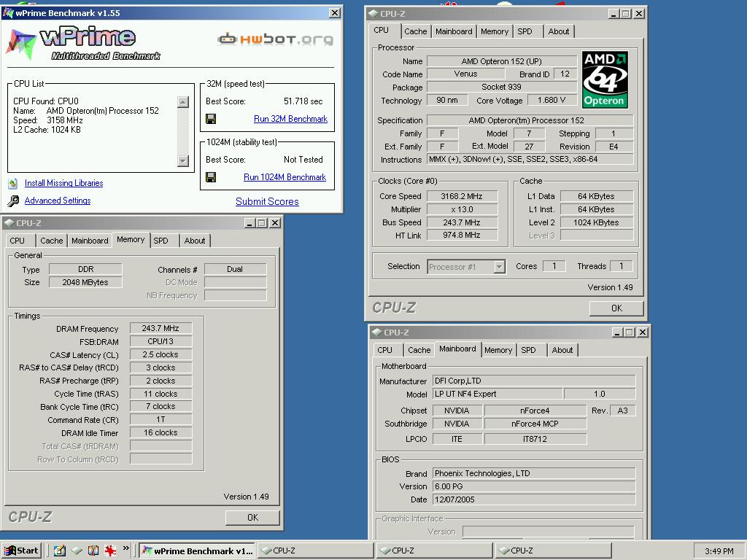This screenshot has height=560, width=747.
Task: Switch to Cache tab in top-right CPU-Z
Action: [x=415, y=31]
